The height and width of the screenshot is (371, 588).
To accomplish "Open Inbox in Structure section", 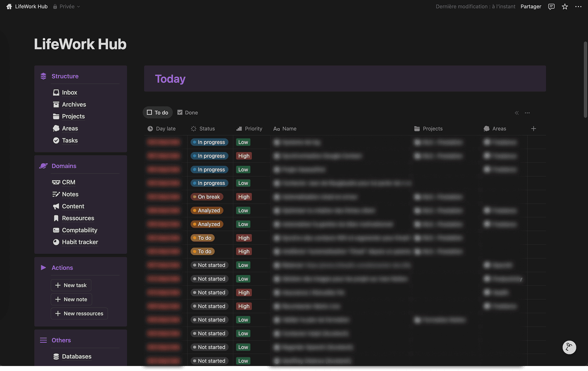I will click(x=69, y=93).
